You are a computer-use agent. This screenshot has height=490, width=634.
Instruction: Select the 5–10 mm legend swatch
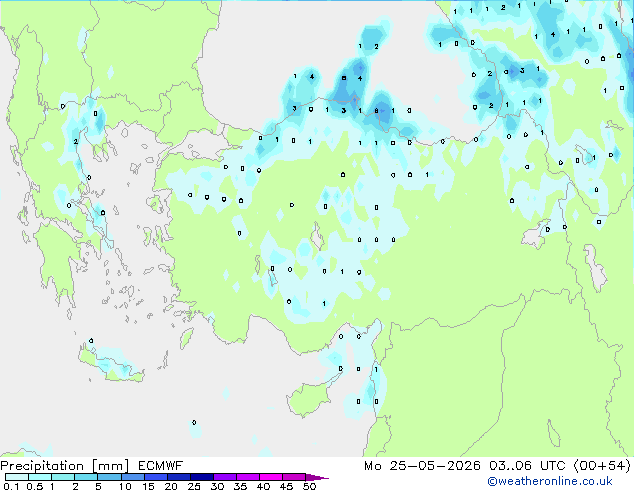click(109, 477)
